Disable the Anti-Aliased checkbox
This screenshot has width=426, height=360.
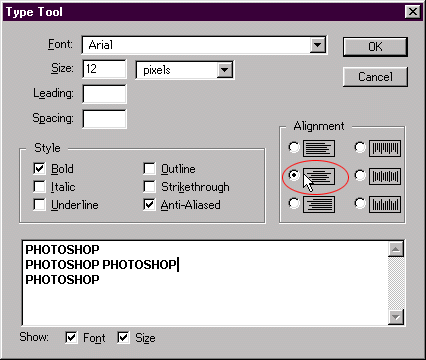click(x=149, y=205)
